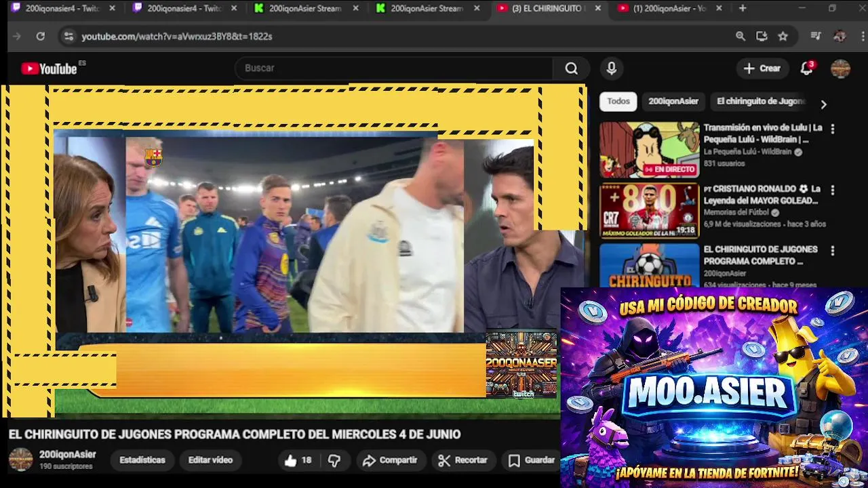Viewport: 868px width, 488px height.
Task: Close the first Twitch tab
Action: click(x=112, y=8)
